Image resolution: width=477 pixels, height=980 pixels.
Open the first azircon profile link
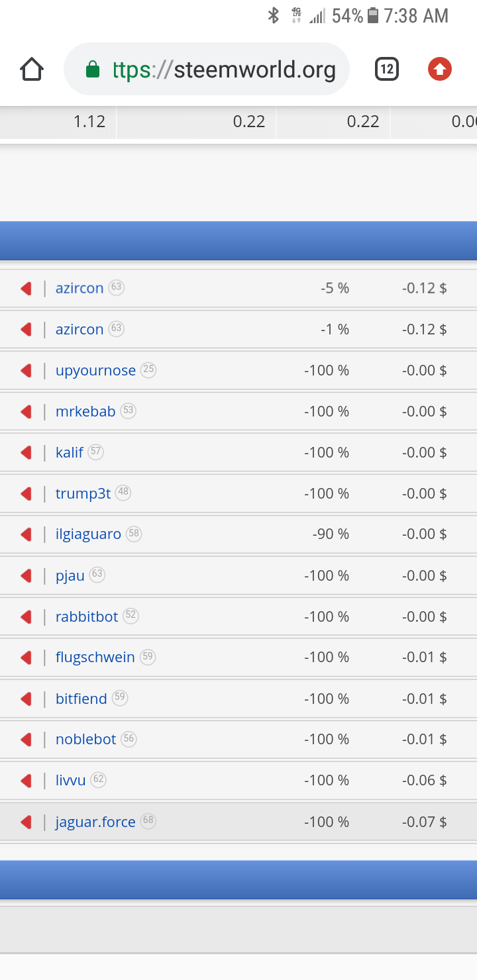(x=79, y=288)
